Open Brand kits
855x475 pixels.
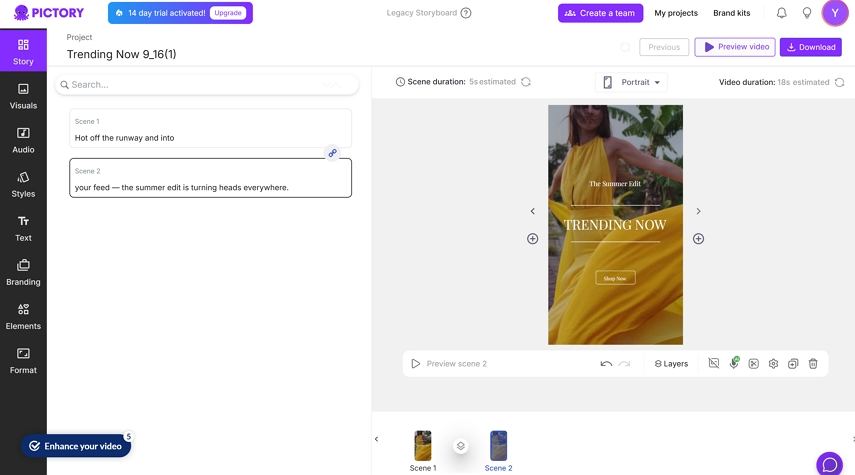731,13
